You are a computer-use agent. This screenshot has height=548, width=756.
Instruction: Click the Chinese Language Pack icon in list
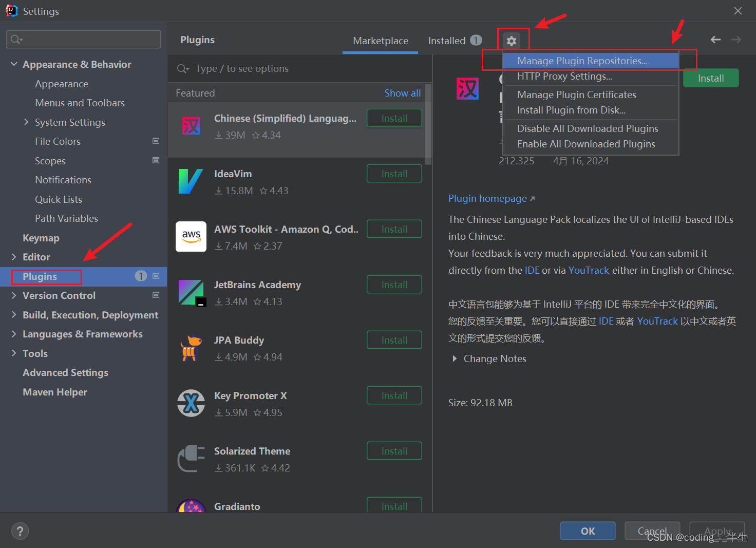tap(191, 126)
